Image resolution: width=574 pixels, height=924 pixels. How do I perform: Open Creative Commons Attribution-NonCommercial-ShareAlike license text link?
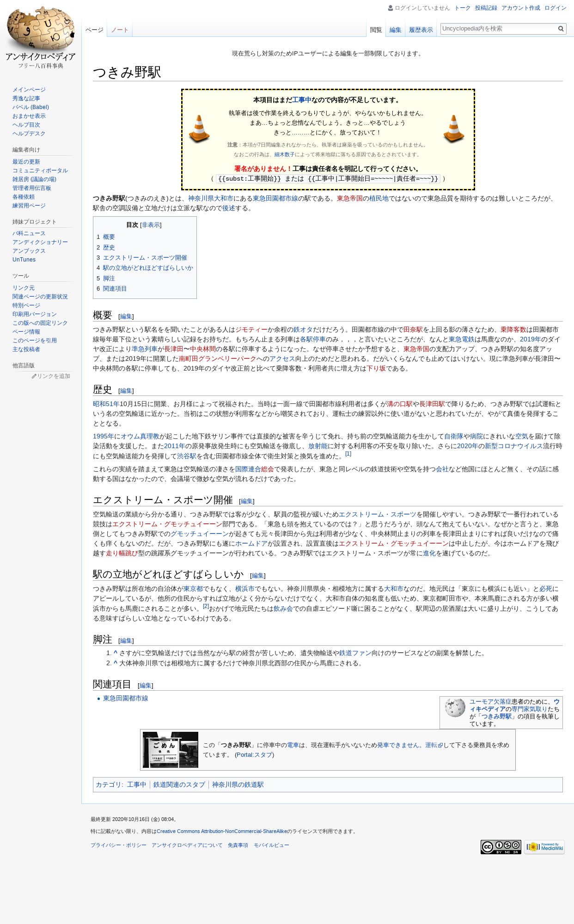pos(222,831)
